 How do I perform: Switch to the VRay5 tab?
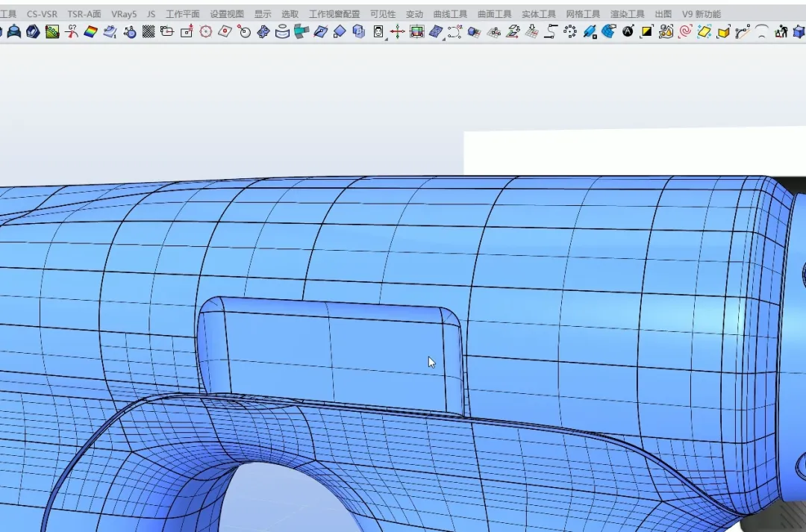tap(124, 14)
